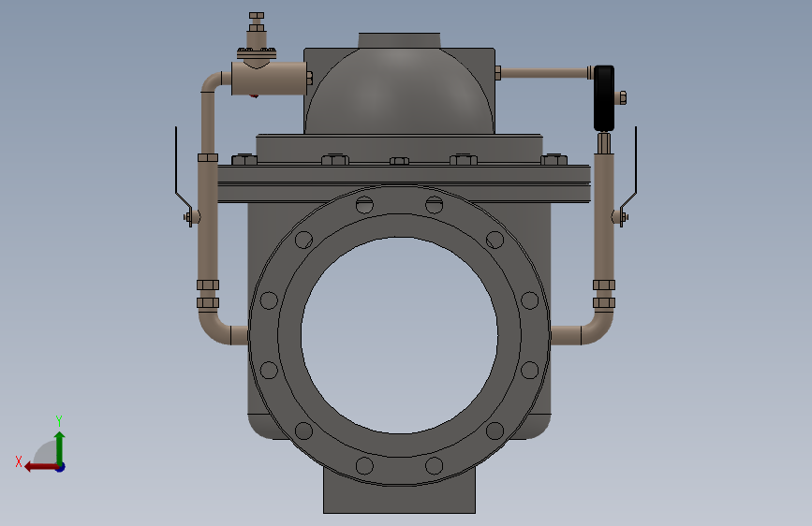The image size is (812, 526).
Task: Click the blue Z axis ball of triad
Action: [61, 467]
